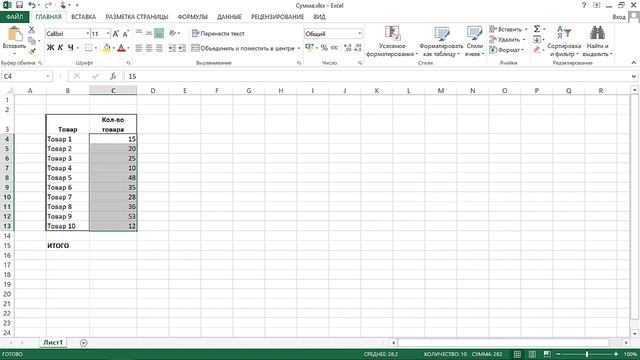Screen dimensions: 640x360
Task: Switch to Page Break Preview in the status bar
Action: pyautogui.click(x=547, y=354)
